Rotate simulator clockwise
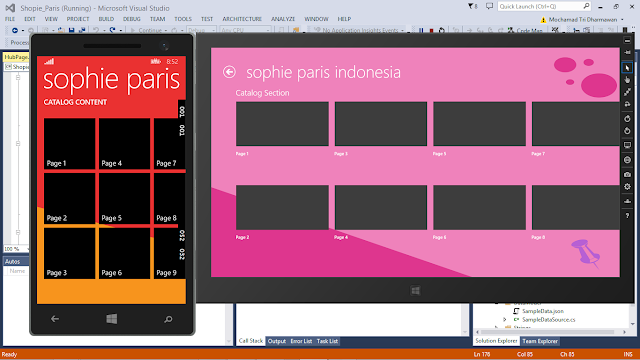The height and width of the screenshot is (360, 640). (627, 119)
